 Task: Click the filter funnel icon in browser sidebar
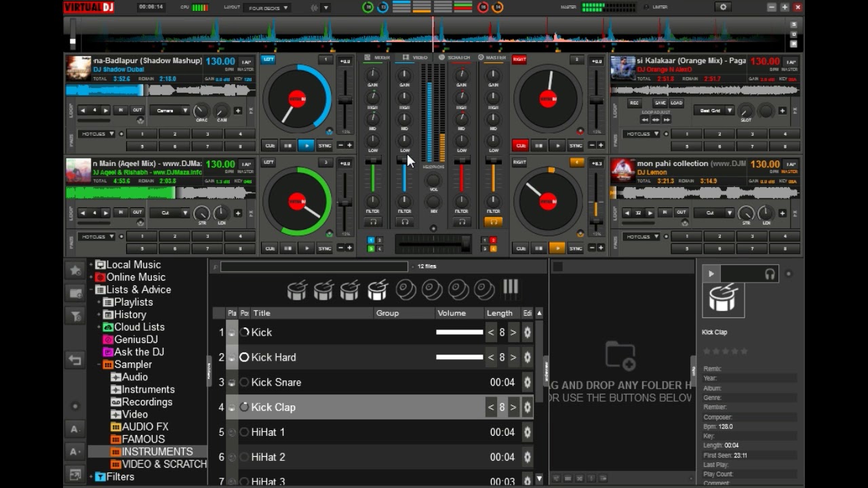[75, 316]
